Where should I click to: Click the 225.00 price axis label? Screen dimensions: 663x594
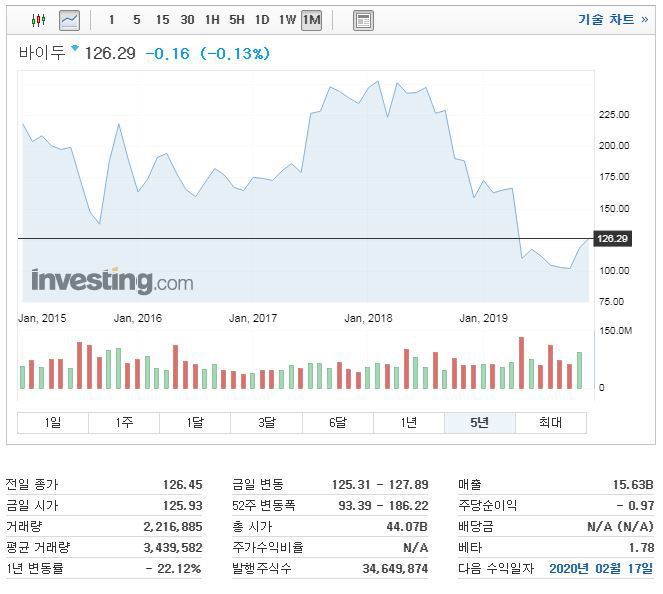(x=614, y=115)
